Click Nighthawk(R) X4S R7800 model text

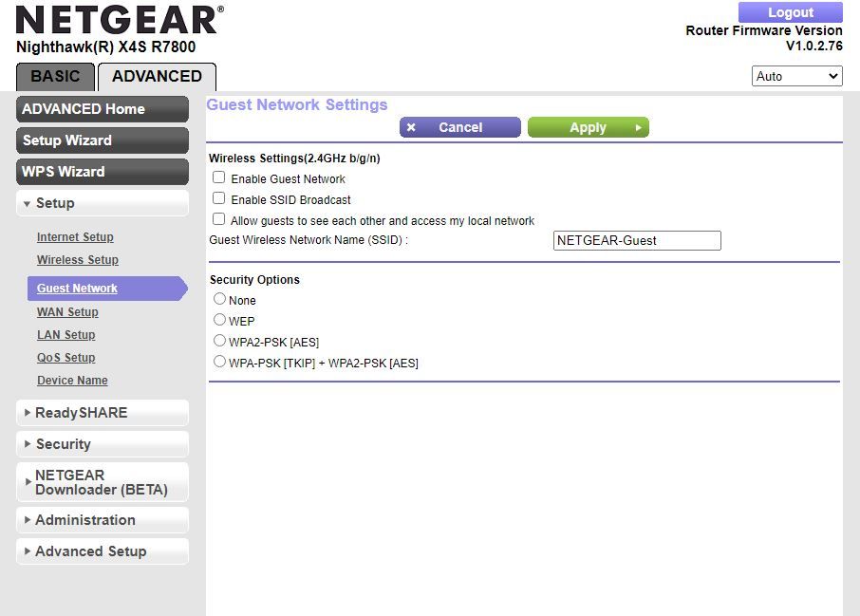point(106,47)
